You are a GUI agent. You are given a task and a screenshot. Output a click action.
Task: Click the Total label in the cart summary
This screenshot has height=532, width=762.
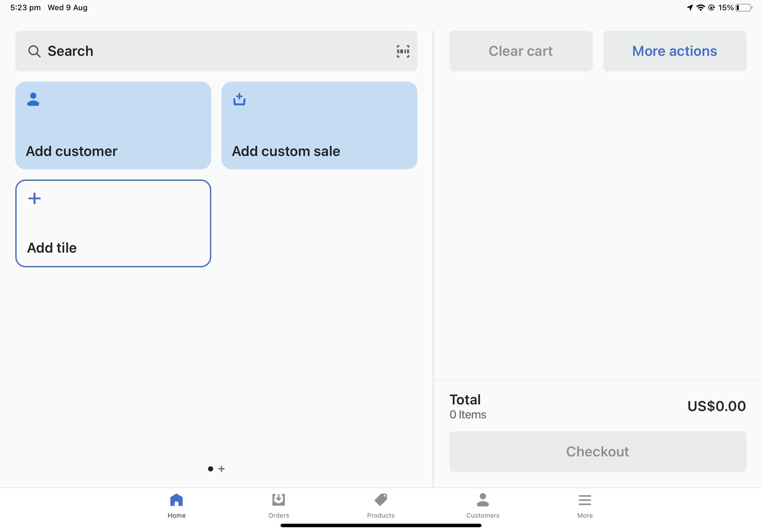click(465, 400)
